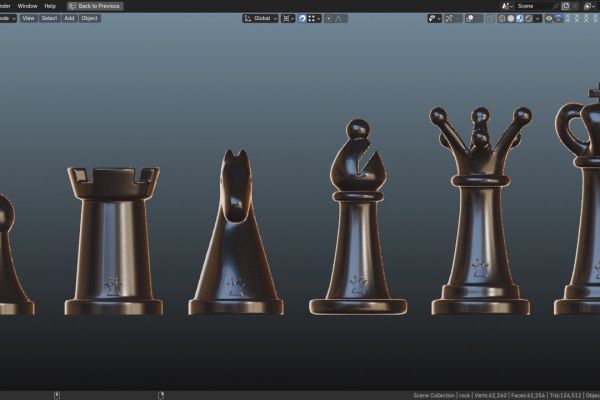Open the Help menu
The width and height of the screenshot is (600, 400).
point(50,6)
